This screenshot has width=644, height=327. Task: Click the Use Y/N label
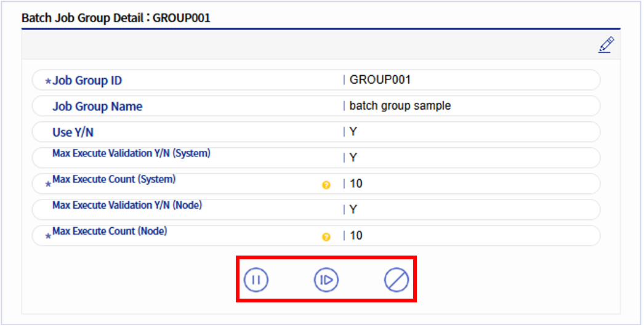(x=73, y=132)
